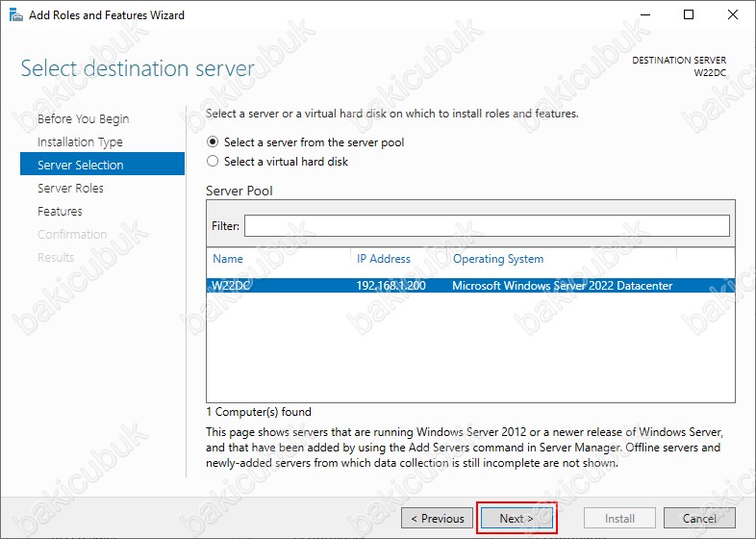The width and height of the screenshot is (756, 539).
Task: Open the Before You Begin step
Action: coord(83,119)
